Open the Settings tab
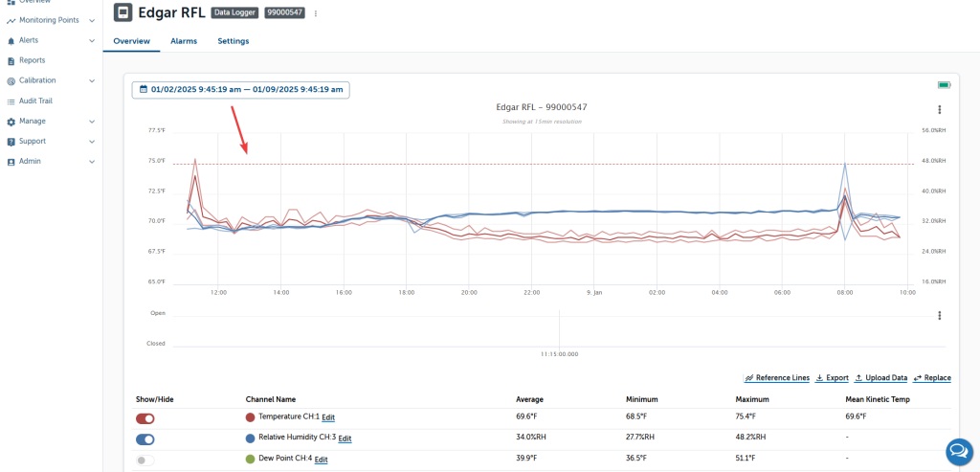 click(233, 41)
